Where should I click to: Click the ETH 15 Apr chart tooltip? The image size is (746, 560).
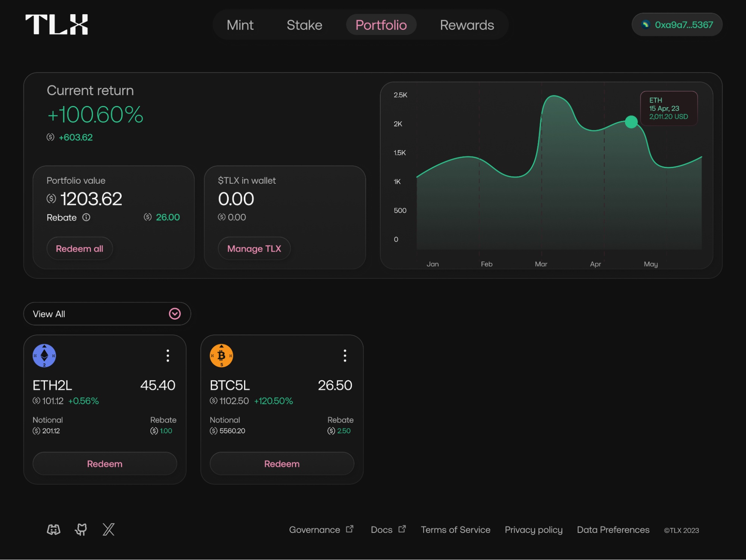pos(669,108)
